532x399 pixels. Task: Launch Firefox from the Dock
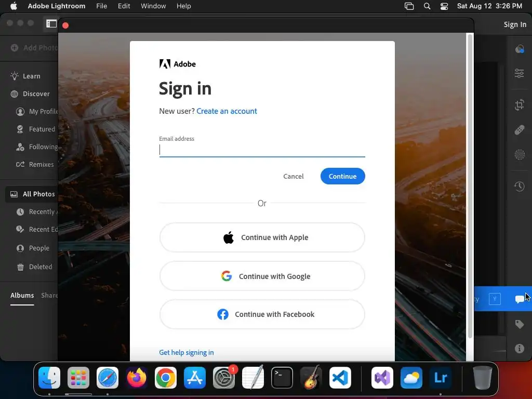(x=137, y=378)
